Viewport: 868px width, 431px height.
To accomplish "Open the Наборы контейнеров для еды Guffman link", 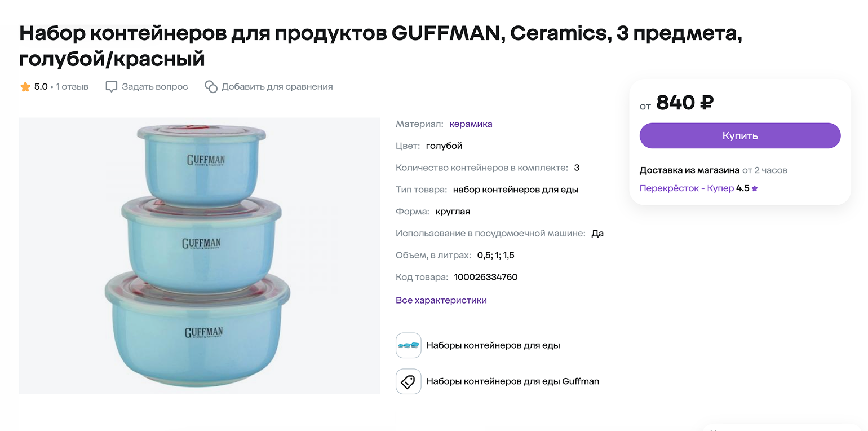I will tap(513, 381).
